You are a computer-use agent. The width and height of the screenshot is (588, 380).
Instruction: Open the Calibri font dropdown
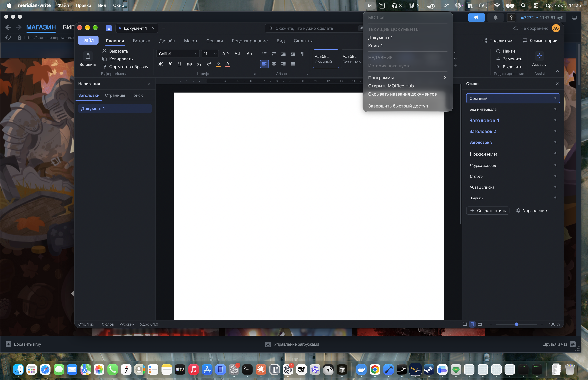(x=178, y=54)
